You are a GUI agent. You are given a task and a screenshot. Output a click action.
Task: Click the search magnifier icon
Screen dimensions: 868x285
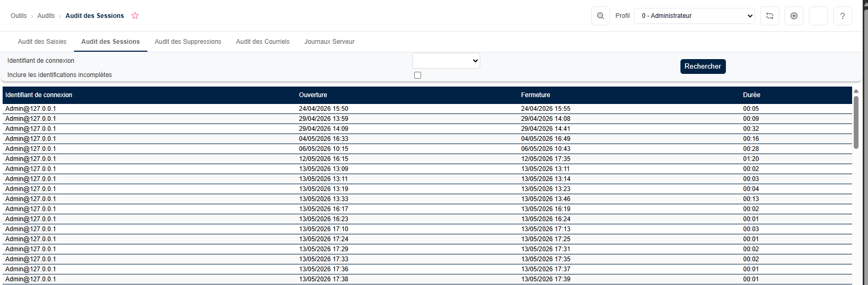[600, 16]
